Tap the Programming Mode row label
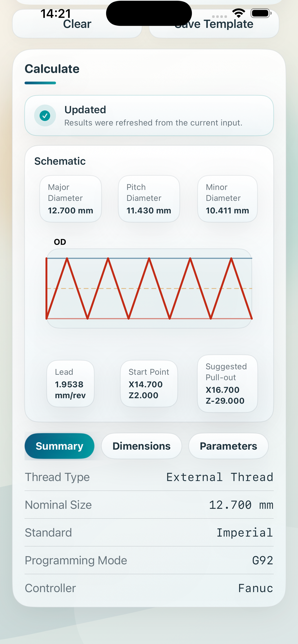Screen dimensions: 298x644 [x=76, y=560]
